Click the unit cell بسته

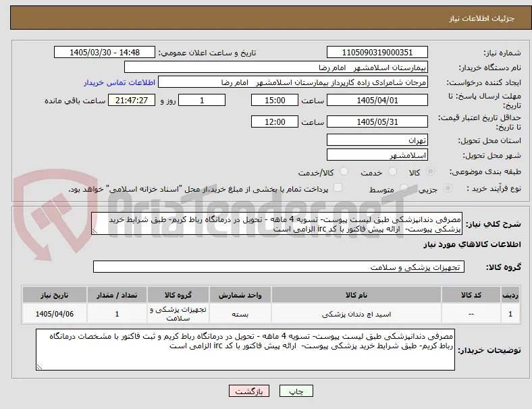coord(240,314)
